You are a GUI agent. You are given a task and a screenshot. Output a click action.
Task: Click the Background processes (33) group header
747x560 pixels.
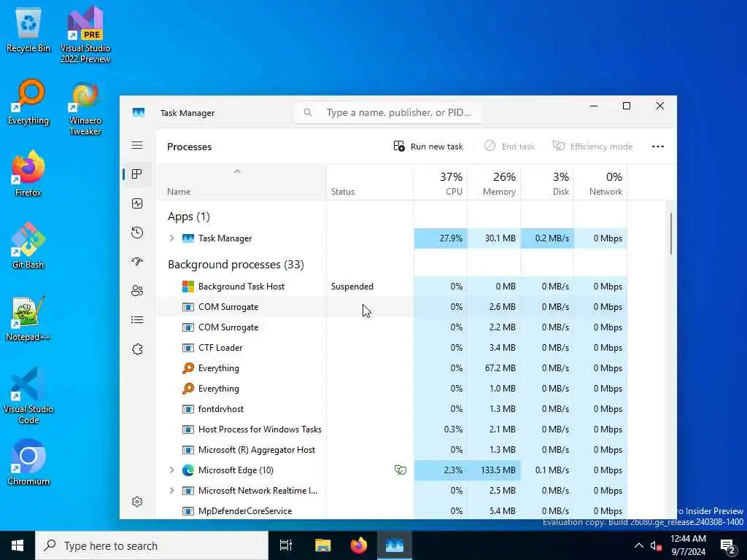(236, 264)
